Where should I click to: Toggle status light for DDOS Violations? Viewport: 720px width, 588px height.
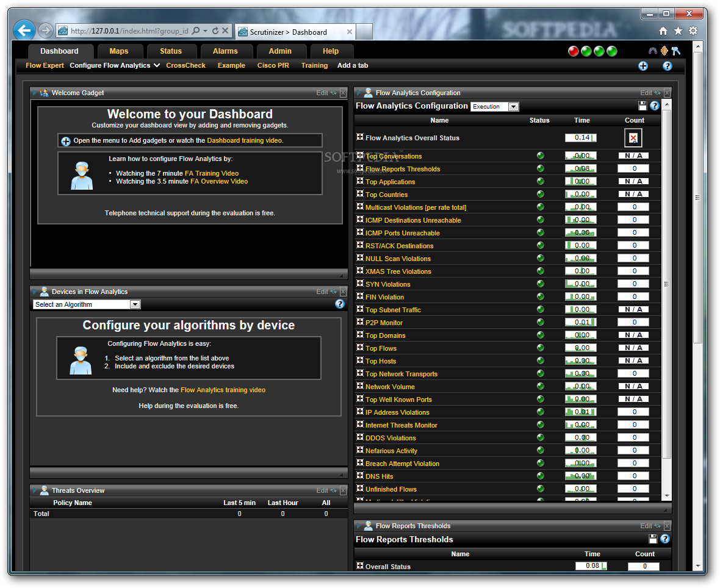click(x=541, y=437)
